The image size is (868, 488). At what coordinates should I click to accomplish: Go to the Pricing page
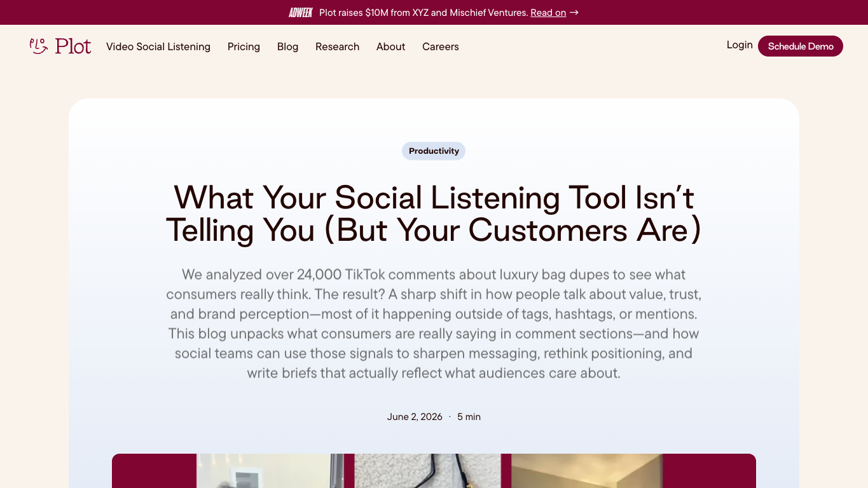tap(244, 46)
